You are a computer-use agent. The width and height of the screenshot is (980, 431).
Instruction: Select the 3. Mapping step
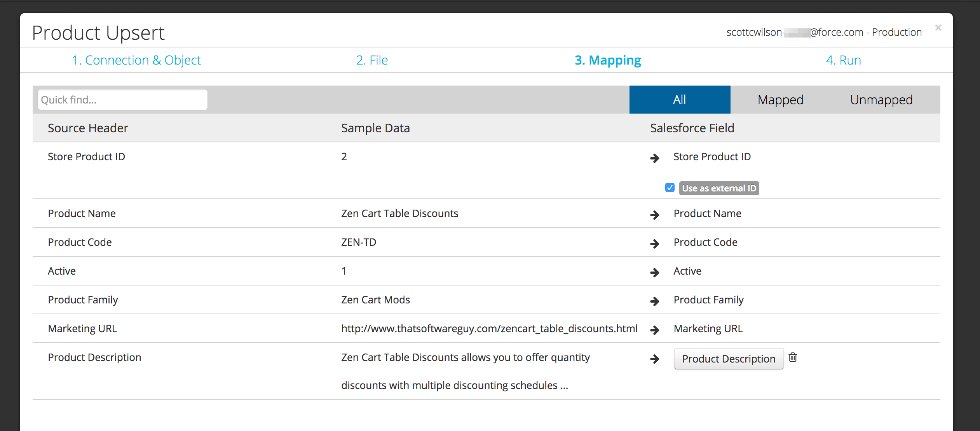pos(608,60)
